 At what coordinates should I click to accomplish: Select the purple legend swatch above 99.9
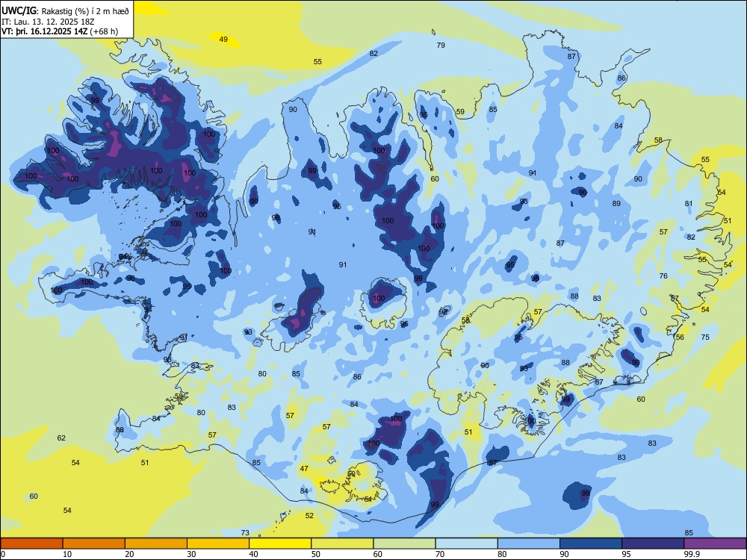(715, 544)
